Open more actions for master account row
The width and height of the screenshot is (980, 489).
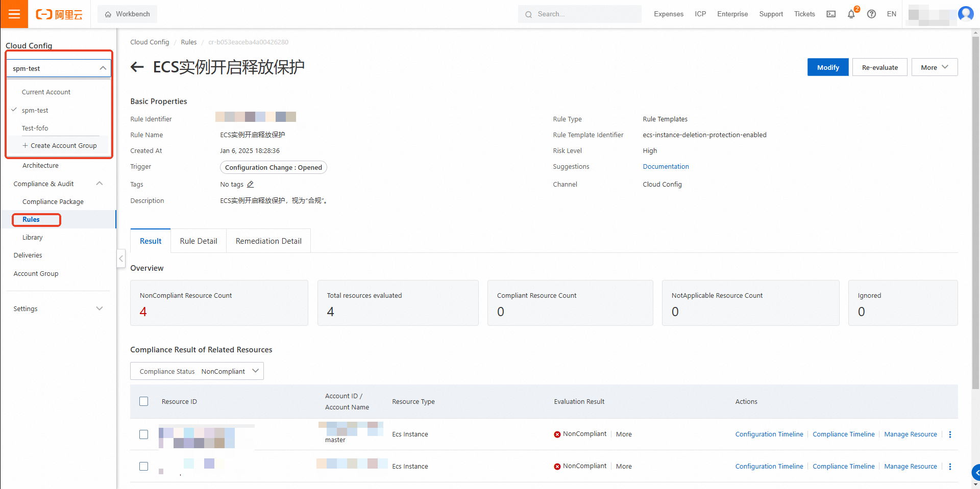point(950,434)
